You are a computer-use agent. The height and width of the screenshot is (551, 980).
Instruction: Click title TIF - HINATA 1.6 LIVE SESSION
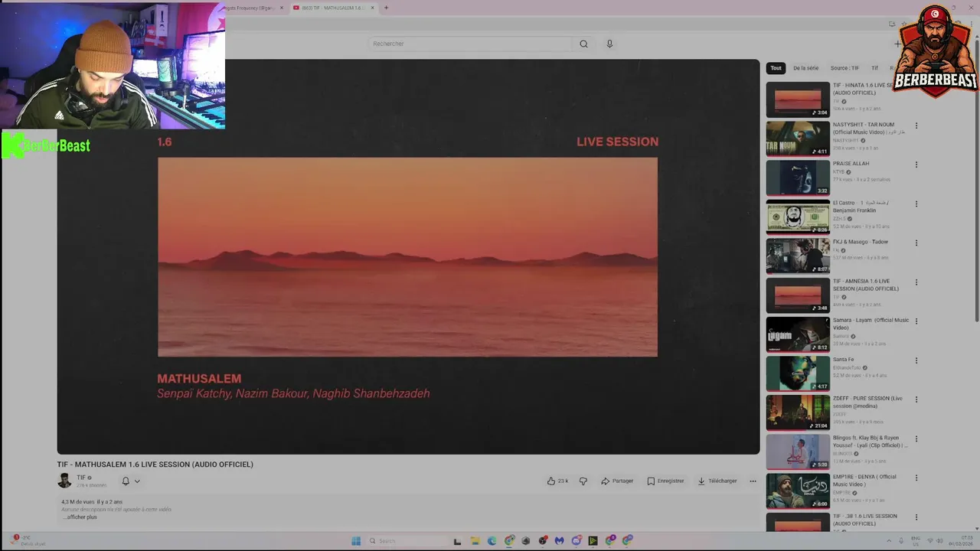863,89
